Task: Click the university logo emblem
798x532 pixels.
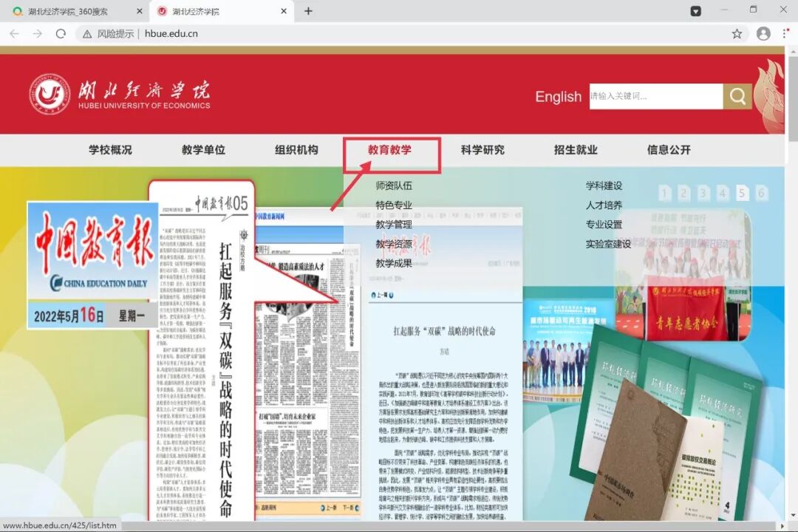Action: point(50,94)
